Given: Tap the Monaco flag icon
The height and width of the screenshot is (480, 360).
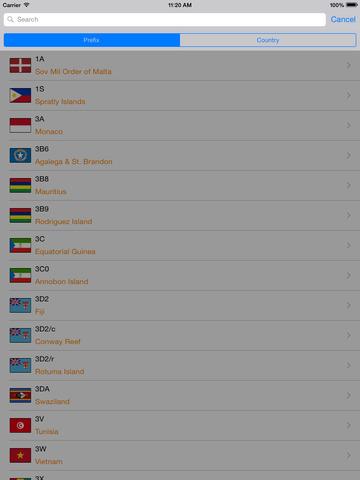Looking at the screenshot, I should pos(20,125).
